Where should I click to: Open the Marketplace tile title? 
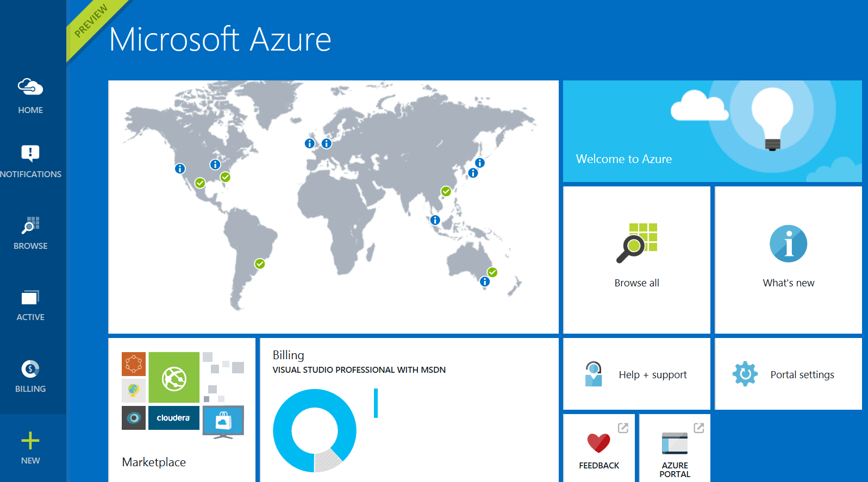point(154,462)
